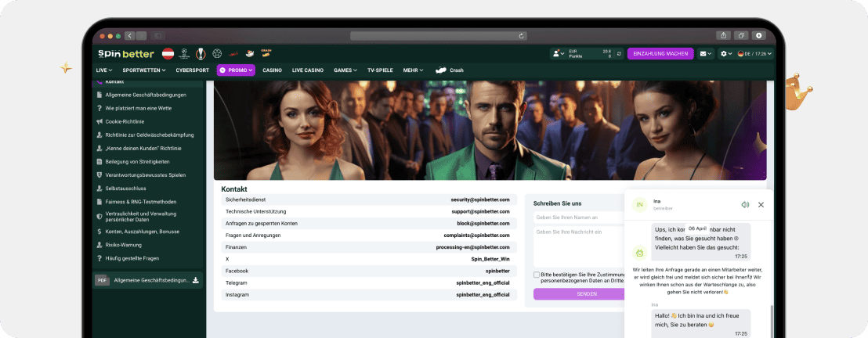Click the chat bot avatar icon
This screenshot has width=868, height=338.
click(639, 253)
